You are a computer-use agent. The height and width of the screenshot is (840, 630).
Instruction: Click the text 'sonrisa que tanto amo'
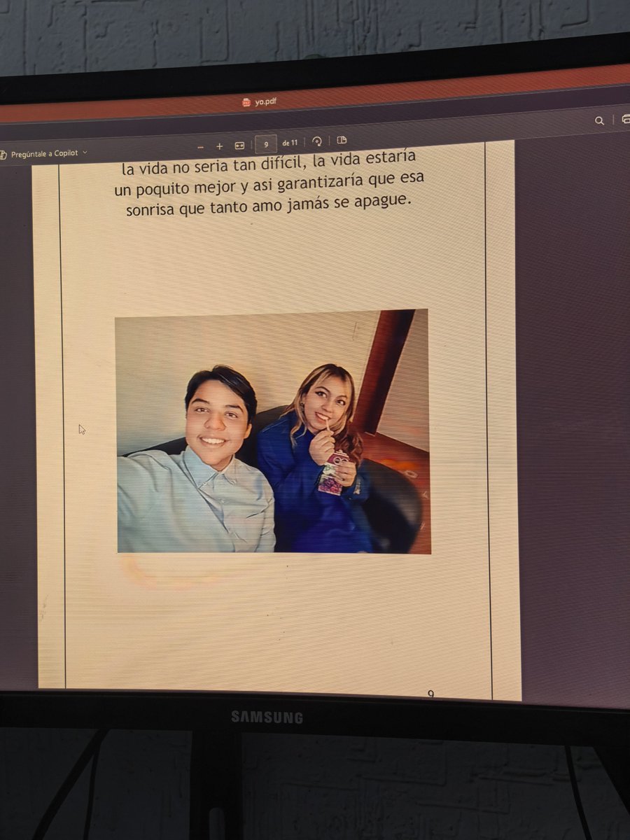(204, 209)
